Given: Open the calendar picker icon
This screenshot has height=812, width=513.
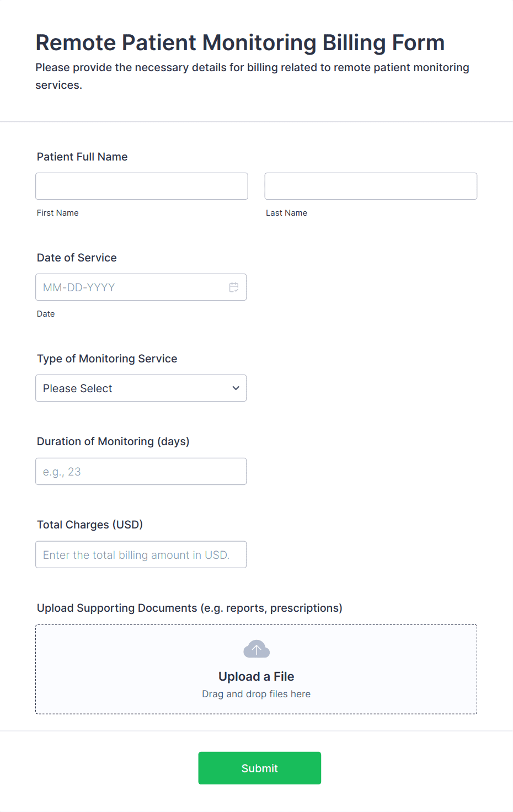Looking at the screenshot, I should pos(234,287).
